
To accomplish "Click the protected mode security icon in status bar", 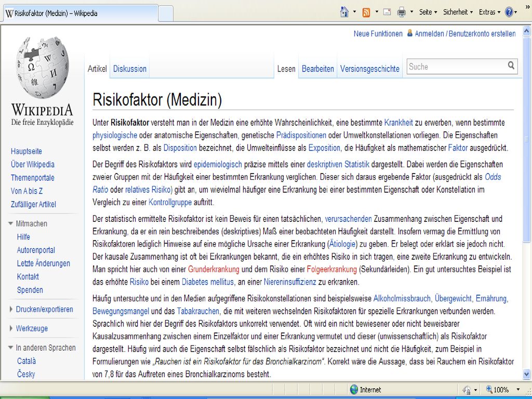I will [467, 390].
